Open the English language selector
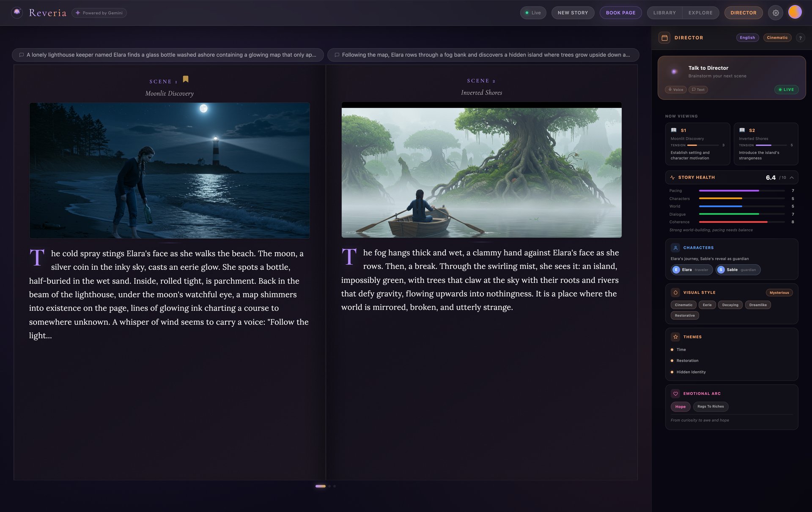 [x=747, y=38]
